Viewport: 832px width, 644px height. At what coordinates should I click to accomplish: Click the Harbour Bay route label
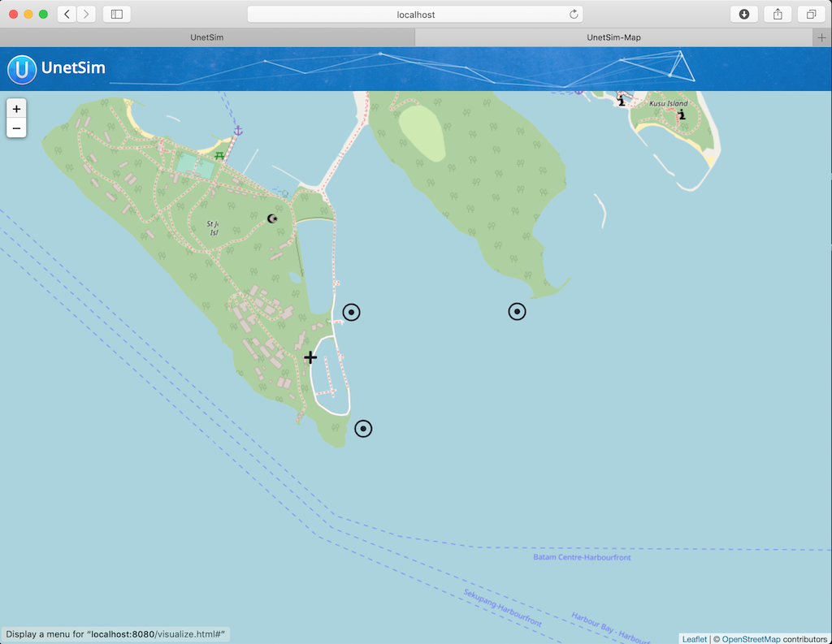[x=610, y=628]
